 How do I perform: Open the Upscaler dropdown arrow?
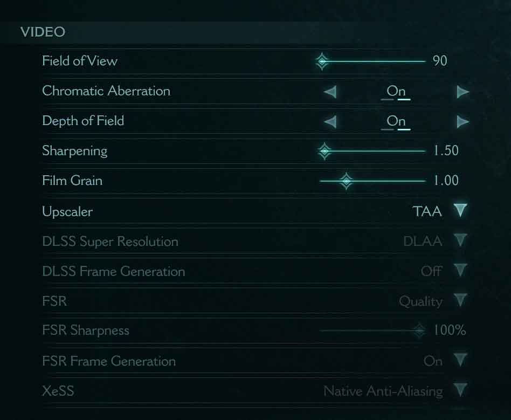pyautogui.click(x=460, y=211)
